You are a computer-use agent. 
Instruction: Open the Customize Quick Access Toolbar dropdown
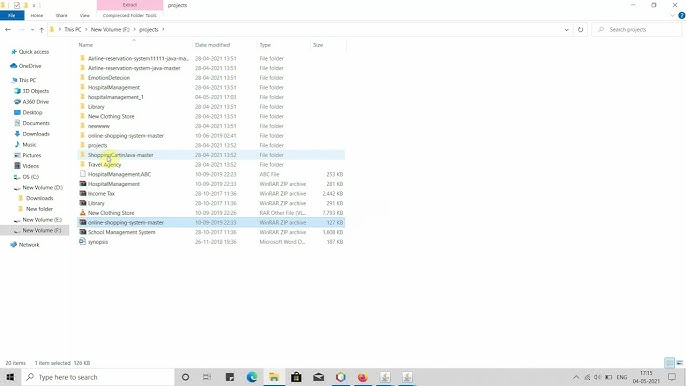(34, 5)
